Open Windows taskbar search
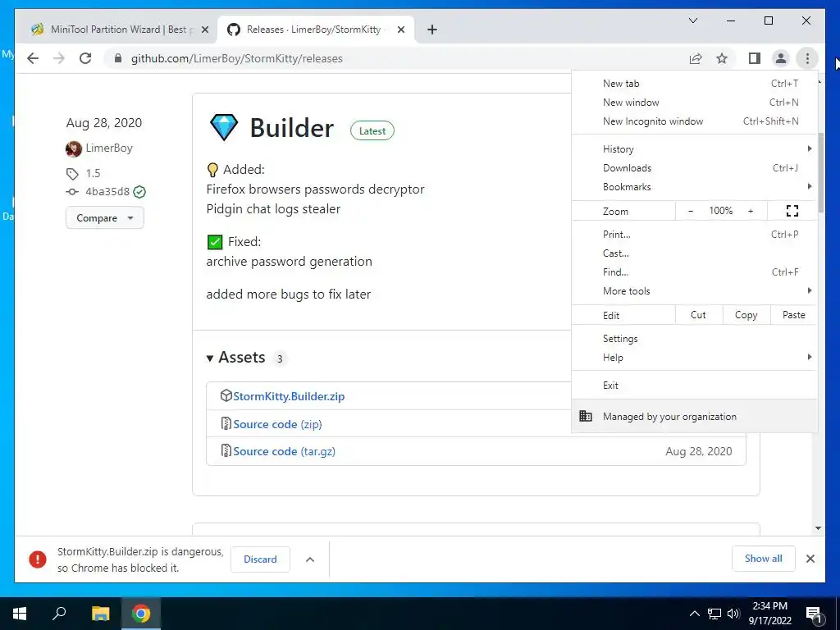 (x=59, y=614)
